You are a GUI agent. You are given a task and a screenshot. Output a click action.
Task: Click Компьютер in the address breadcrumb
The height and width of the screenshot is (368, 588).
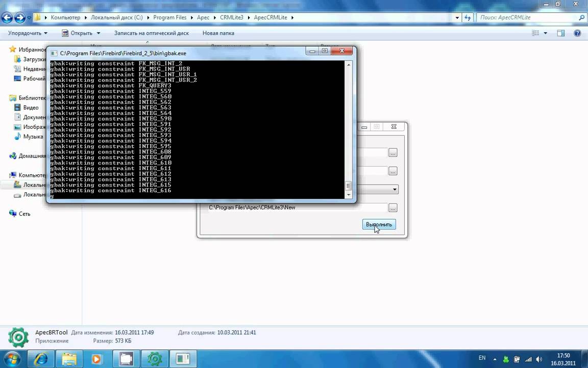tap(66, 17)
